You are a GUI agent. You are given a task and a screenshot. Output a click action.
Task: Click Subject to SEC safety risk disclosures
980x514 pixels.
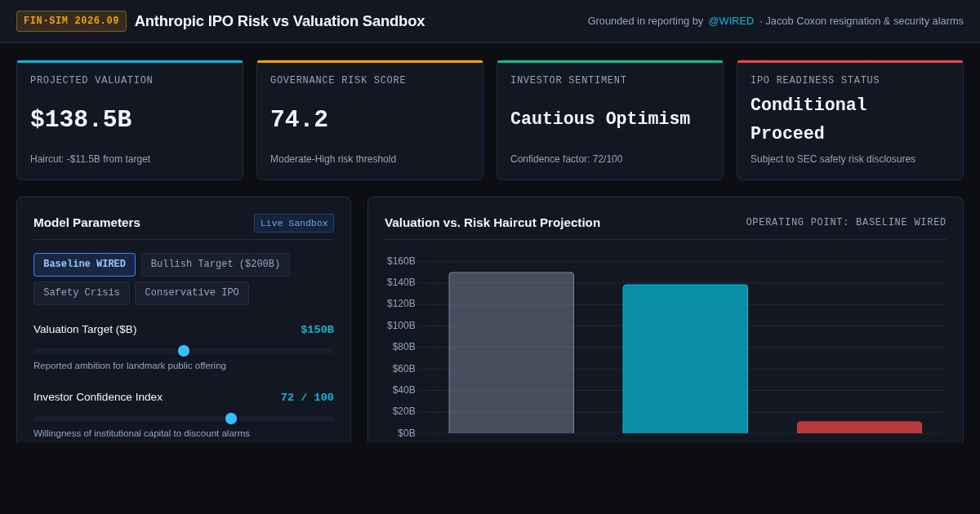pos(833,159)
